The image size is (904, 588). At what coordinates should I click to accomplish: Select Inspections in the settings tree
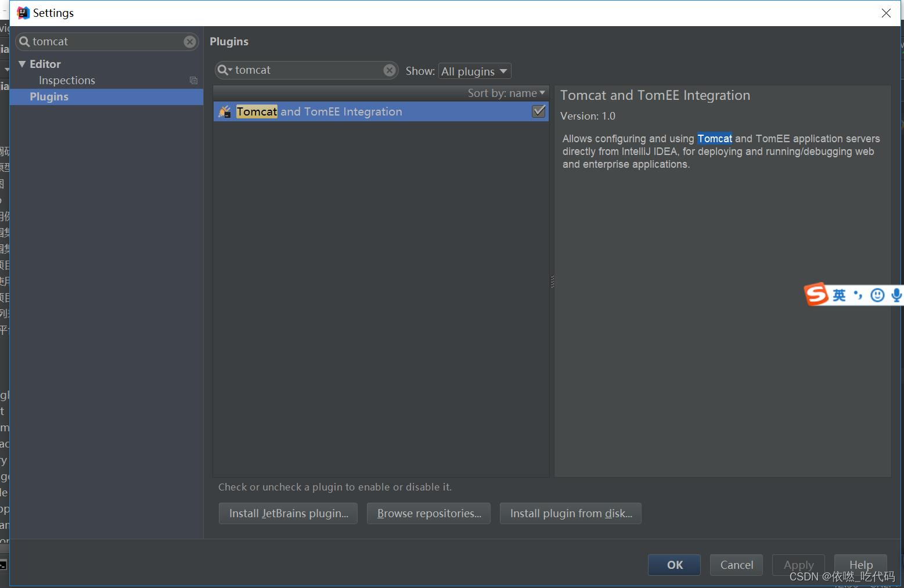coord(67,81)
